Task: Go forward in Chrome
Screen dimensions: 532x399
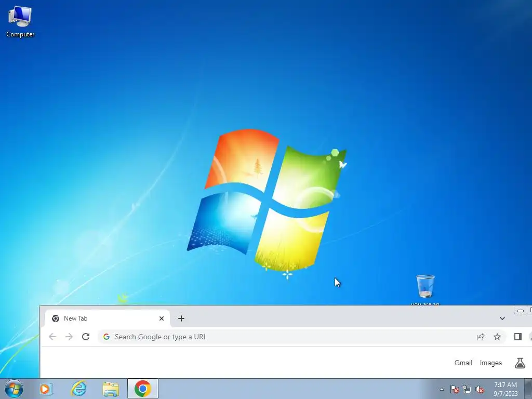Action: tap(69, 337)
